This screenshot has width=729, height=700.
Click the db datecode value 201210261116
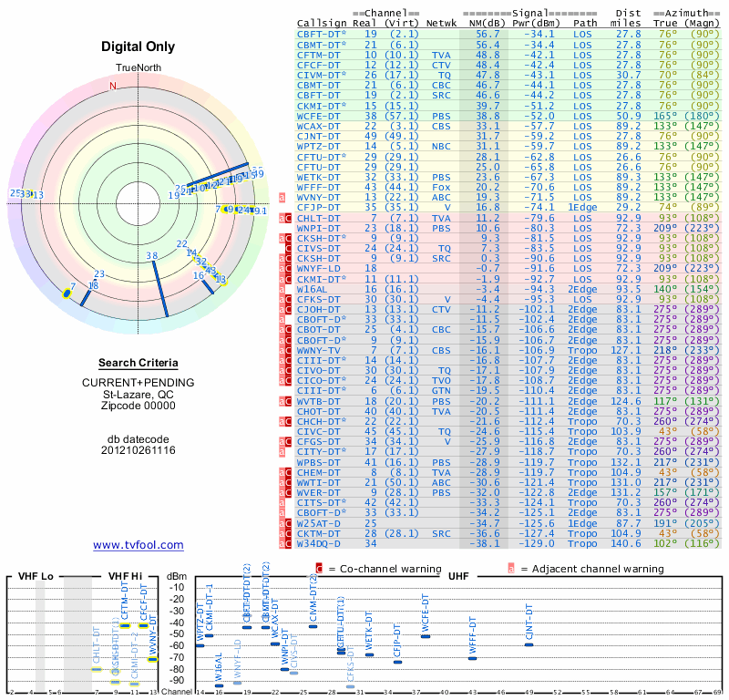pyautogui.click(x=139, y=450)
